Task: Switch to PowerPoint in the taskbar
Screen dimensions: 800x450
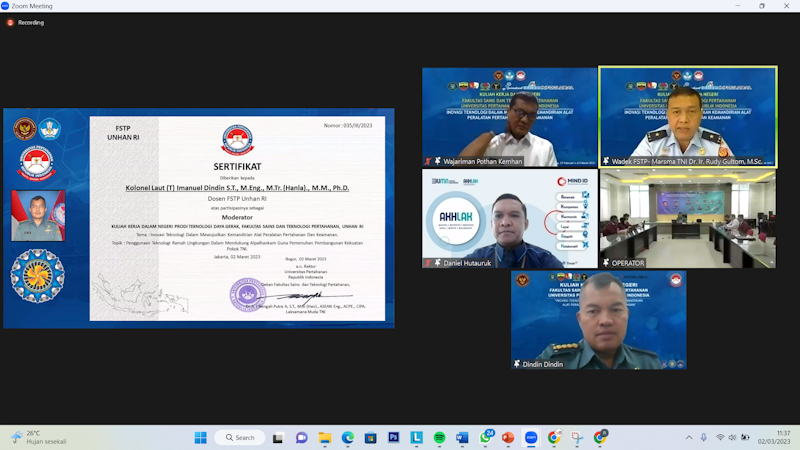Action: (x=508, y=438)
